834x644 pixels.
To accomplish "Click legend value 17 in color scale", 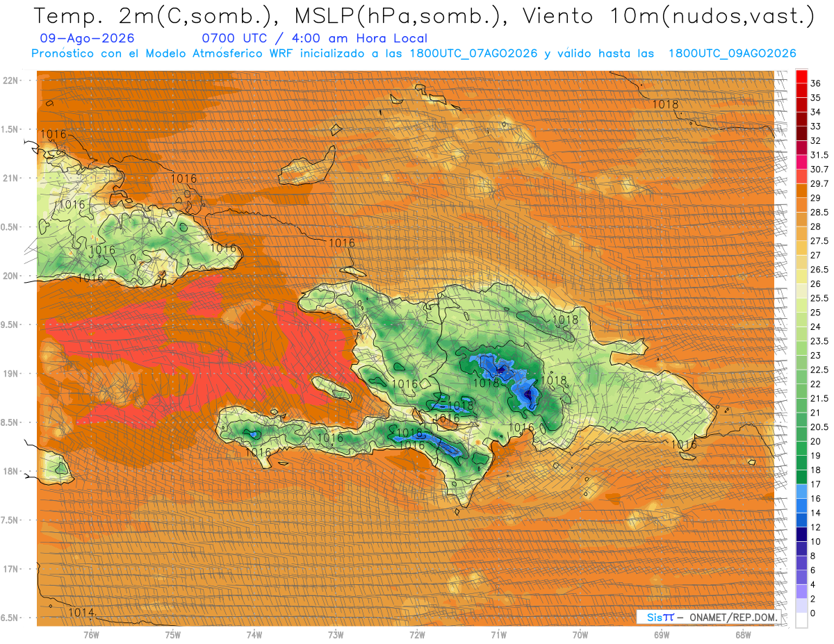I will [x=815, y=484].
